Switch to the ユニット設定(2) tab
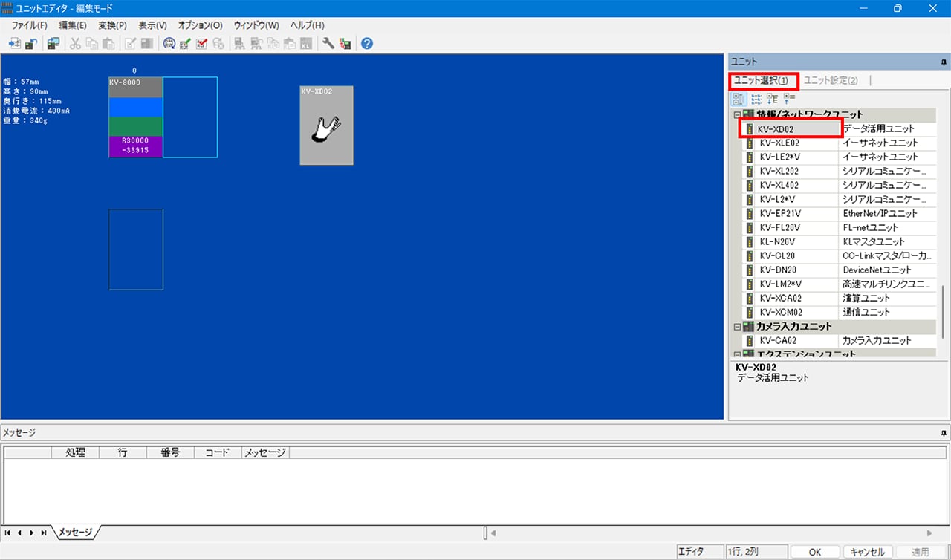 831,80
